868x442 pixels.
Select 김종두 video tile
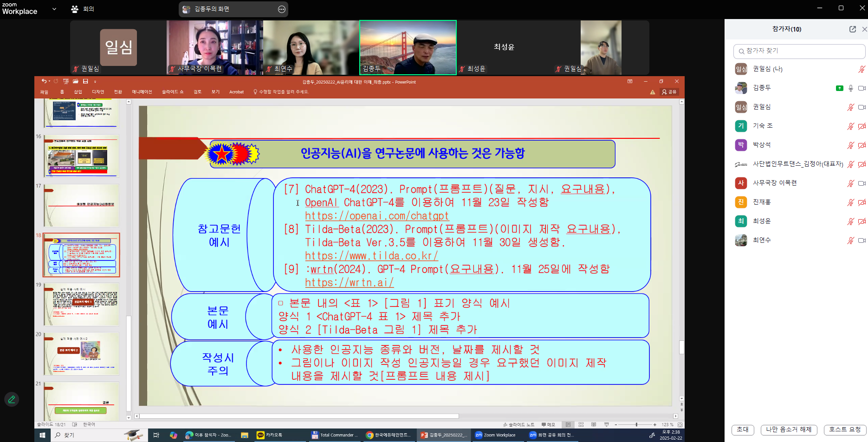pyautogui.click(x=408, y=47)
